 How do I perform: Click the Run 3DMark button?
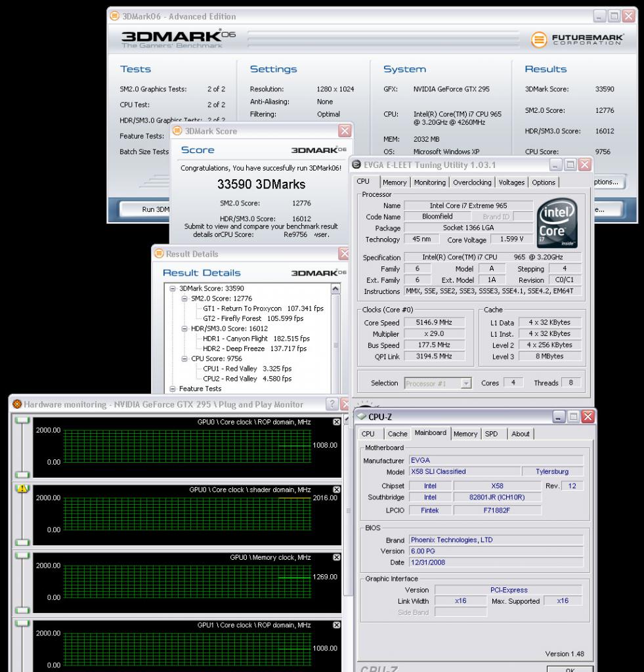[144, 209]
